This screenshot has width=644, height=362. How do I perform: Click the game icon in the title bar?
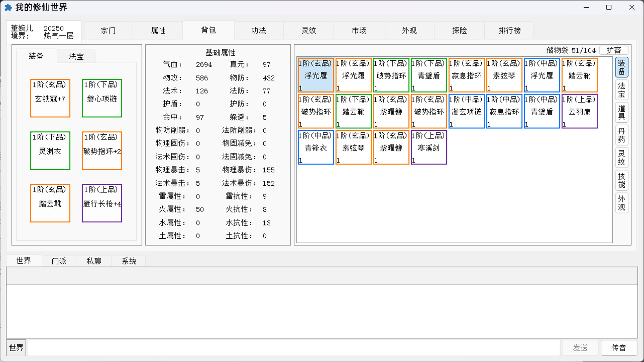click(8, 7)
